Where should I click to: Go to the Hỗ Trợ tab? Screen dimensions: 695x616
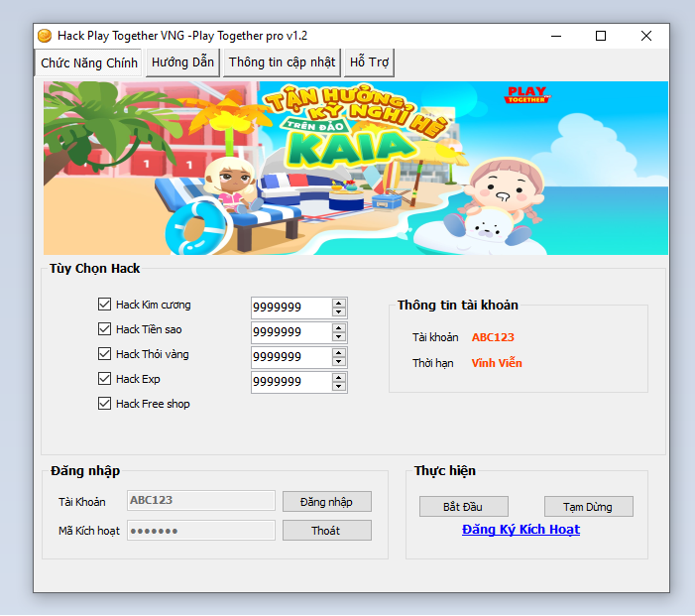pyautogui.click(x=369, y=62)
